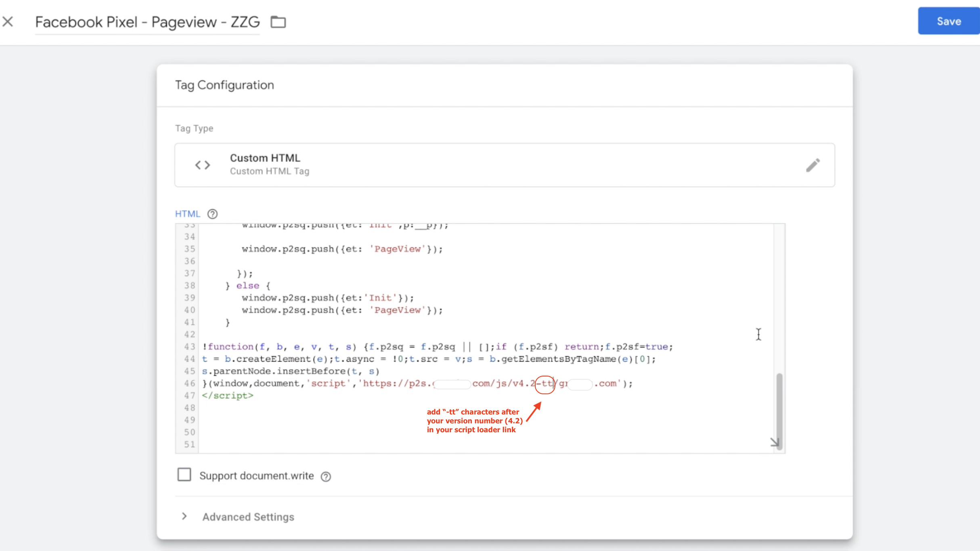Click empty line 50 in HTML editor

pos(486,432)
